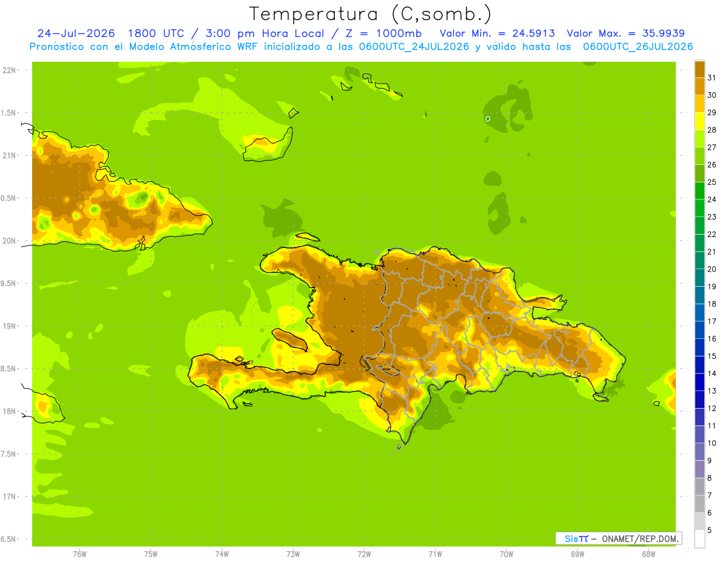Click the '19N' latitude axis label
728x562 pixels.
(10, 326)
